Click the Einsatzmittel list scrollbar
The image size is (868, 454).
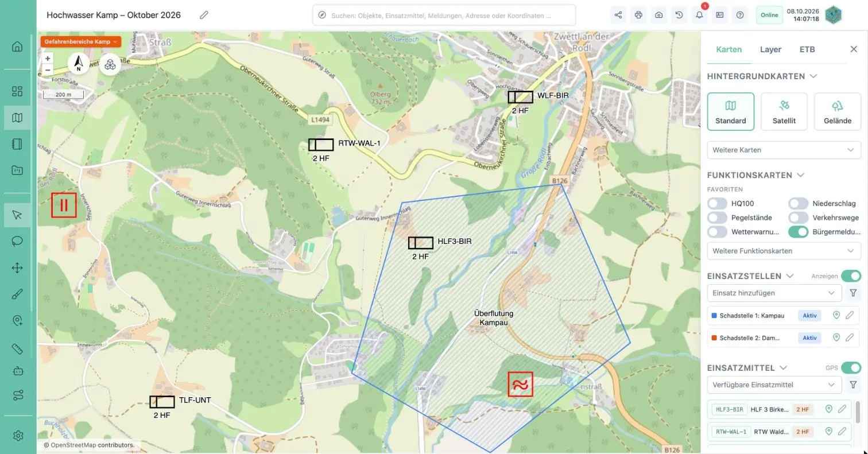[858, 412]
